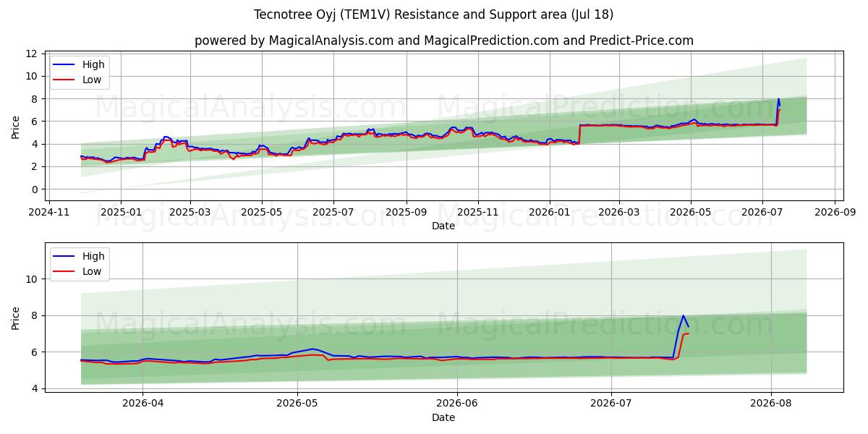Click the chart title 'Tecnotree Oyj (TEM1V) Resistance and Support area (Jul 18)'
868x434 pixels.
click(x=434, y=14)
